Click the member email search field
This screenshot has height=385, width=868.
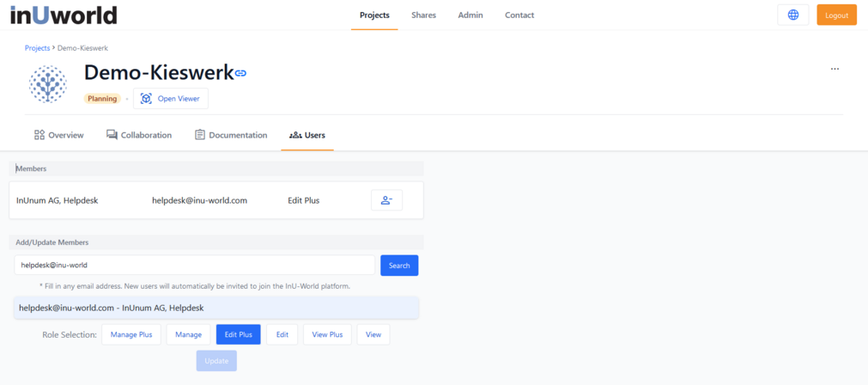click(x=195, y=266)
